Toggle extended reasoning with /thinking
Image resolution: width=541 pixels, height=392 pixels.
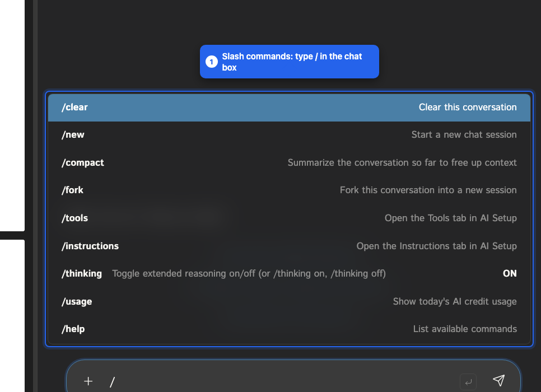tap(289, 274)
